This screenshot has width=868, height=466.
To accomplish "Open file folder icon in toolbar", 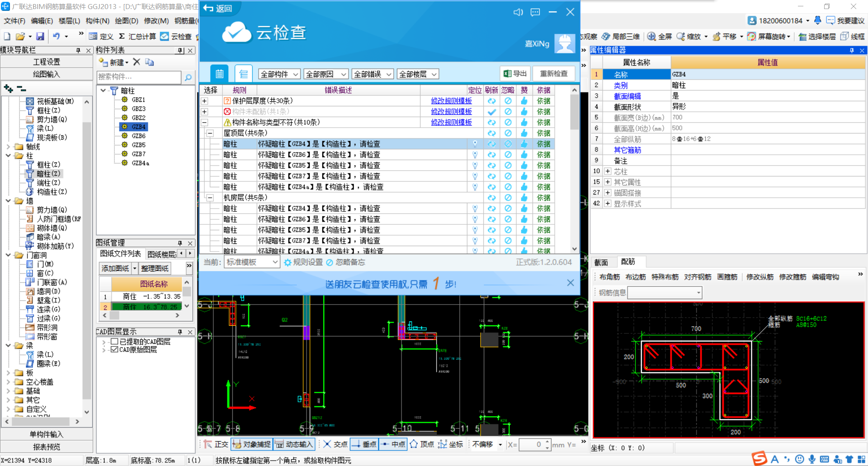I will [x=20, y=36].
